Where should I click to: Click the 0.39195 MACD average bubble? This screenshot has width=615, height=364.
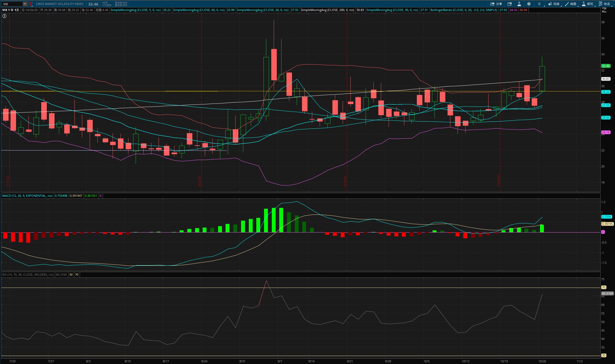tap(607, 224)
